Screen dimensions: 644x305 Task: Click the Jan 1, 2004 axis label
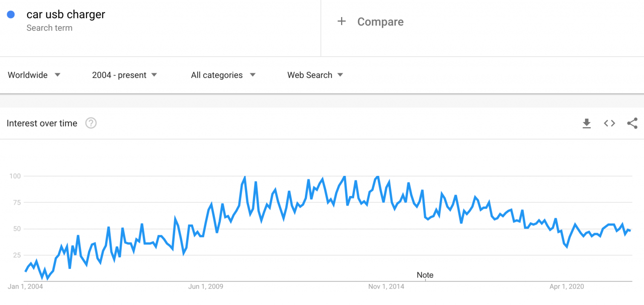(x=25, y=286)
